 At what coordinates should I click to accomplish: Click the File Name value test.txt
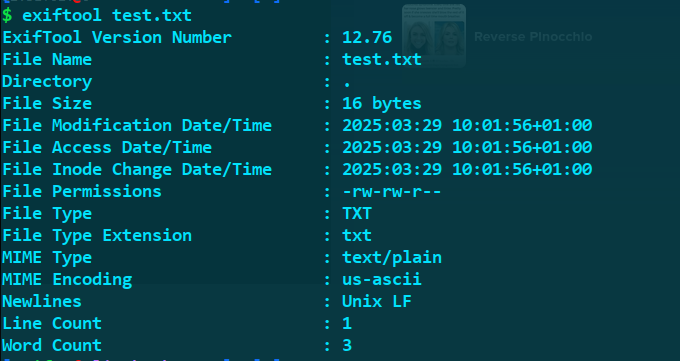pyautogui.click(x=382, y=59)
